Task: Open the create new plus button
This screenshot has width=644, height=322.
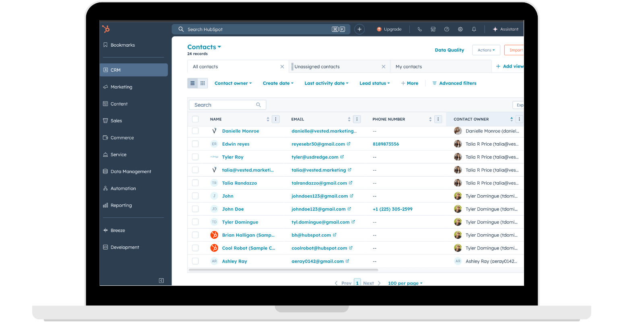Action: (359, 29)
